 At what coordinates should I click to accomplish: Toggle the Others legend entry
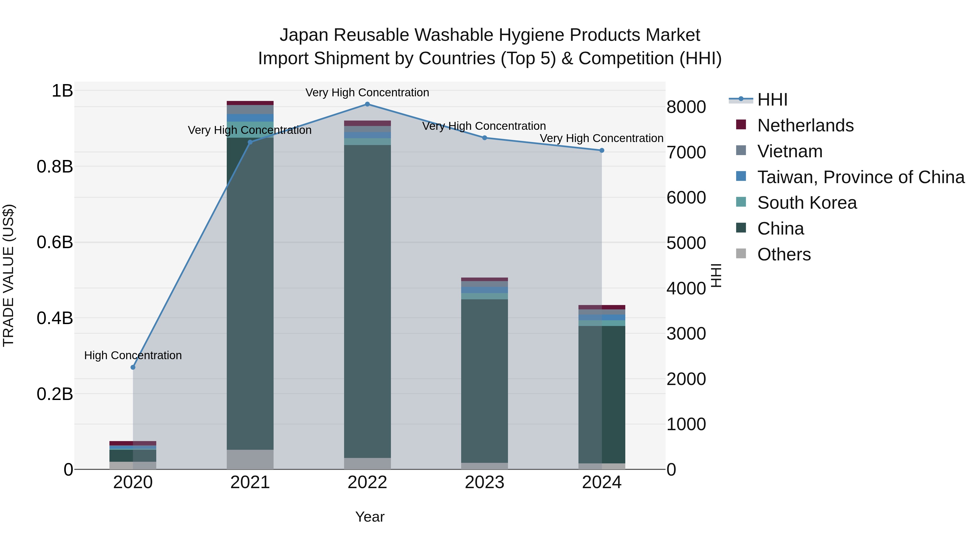[x=773, y=254]
